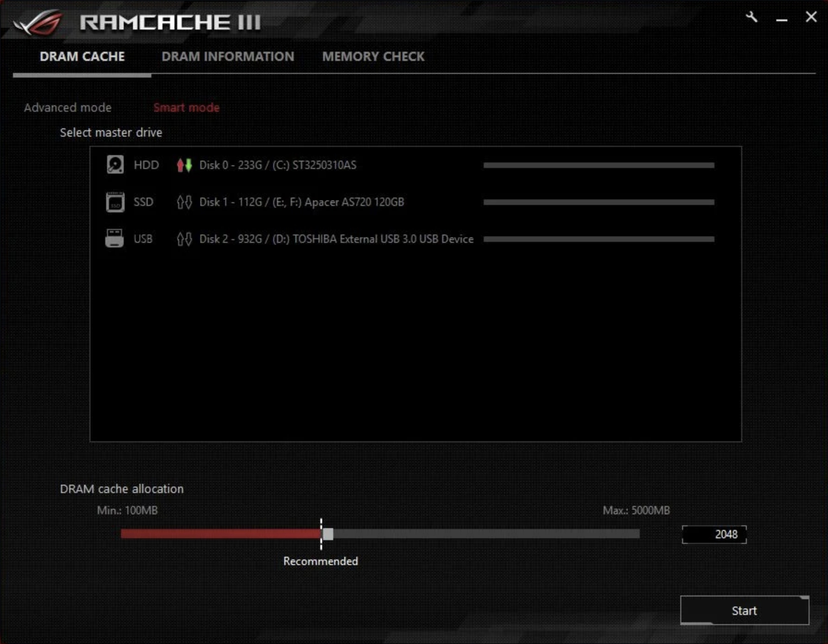Switch to Advanced mode
The width and height of the screenshot is (828, 644).
68,108
